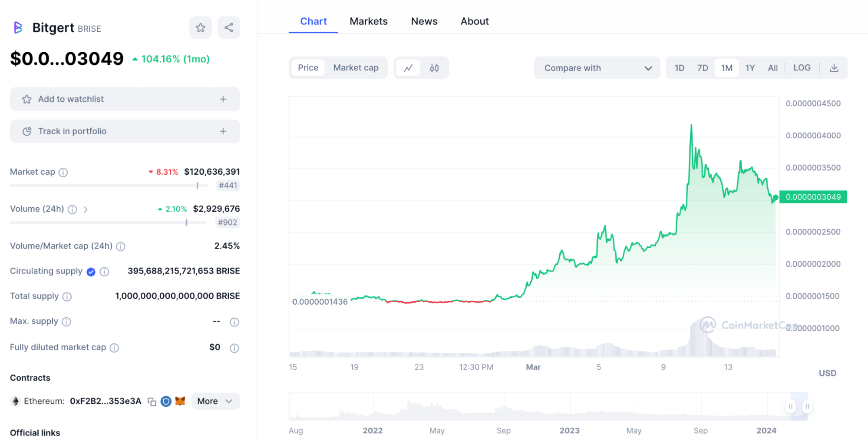This screenshot has width=868, height=442.
Task: Click the Volume (24h) rank slider bar
Action: click(x=109, y=223)
